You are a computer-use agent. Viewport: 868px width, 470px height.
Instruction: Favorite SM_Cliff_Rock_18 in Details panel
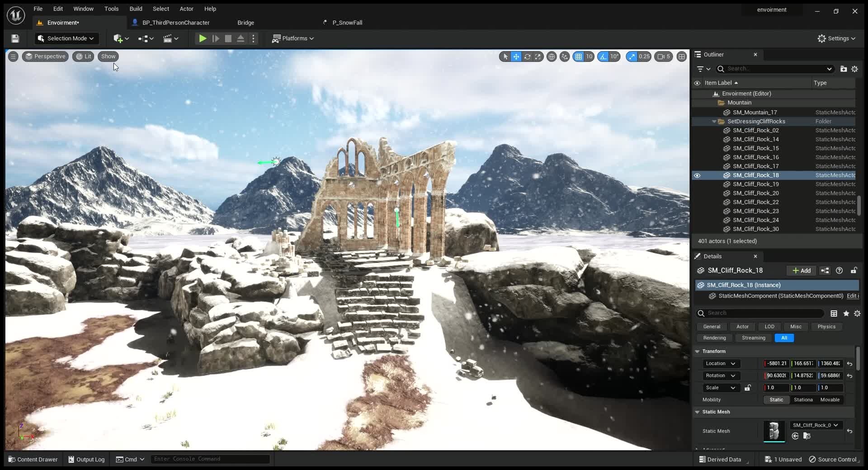[x=846, y=313]
